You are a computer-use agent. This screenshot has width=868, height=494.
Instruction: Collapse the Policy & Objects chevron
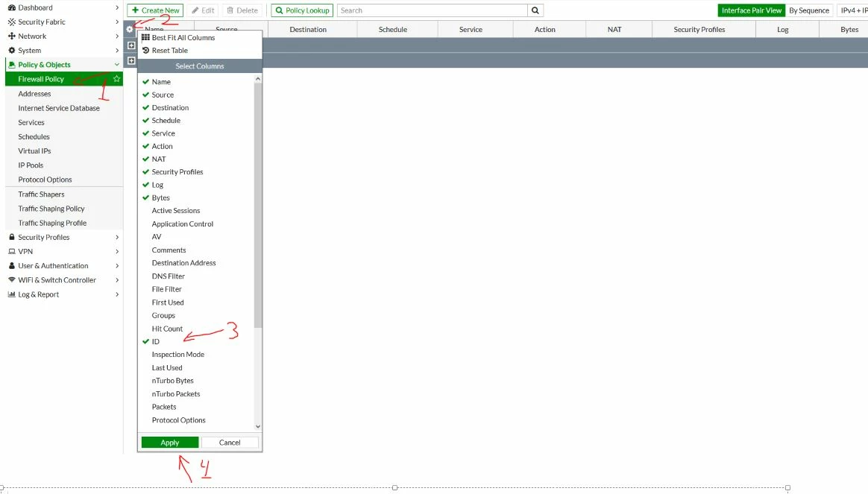117,65
